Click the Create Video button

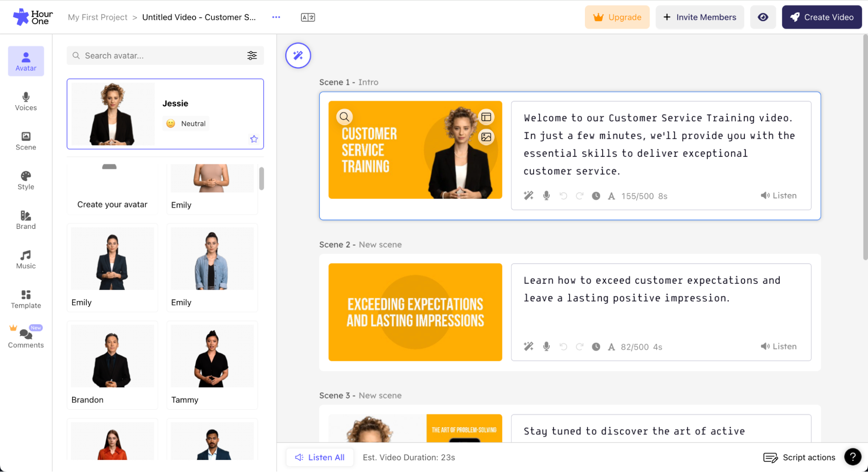coord(822,17)
